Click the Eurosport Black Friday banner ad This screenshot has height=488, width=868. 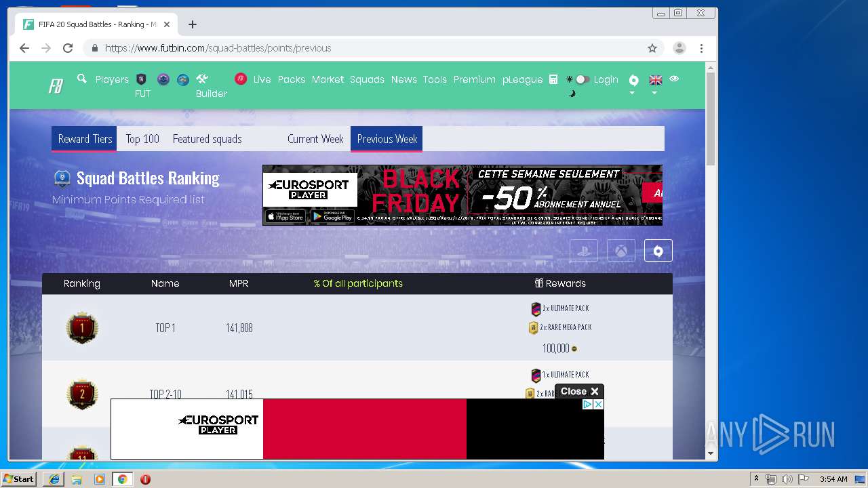coord(462,195)
